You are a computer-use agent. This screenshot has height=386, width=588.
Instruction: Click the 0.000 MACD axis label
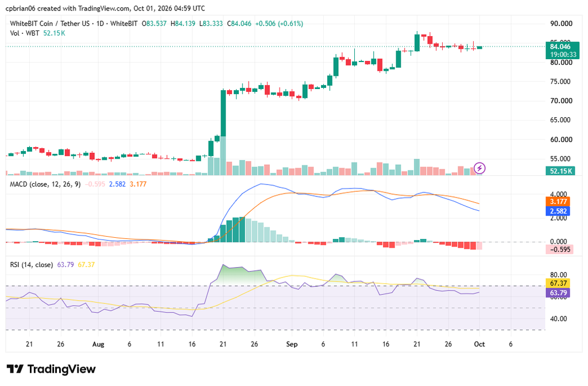coord(558,242)
